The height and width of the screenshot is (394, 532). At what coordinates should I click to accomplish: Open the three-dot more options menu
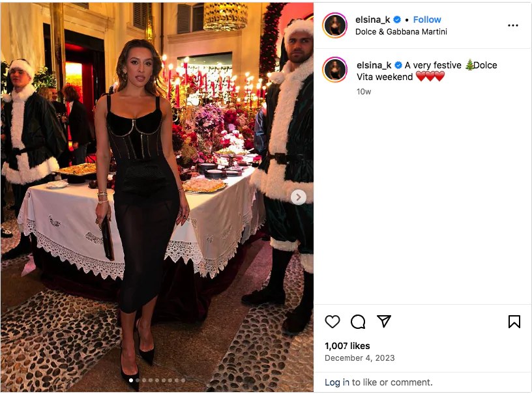pos(512,25)
